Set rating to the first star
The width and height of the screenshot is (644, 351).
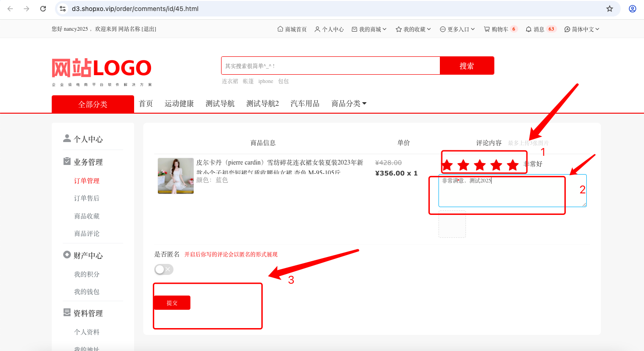pos(447,165)
